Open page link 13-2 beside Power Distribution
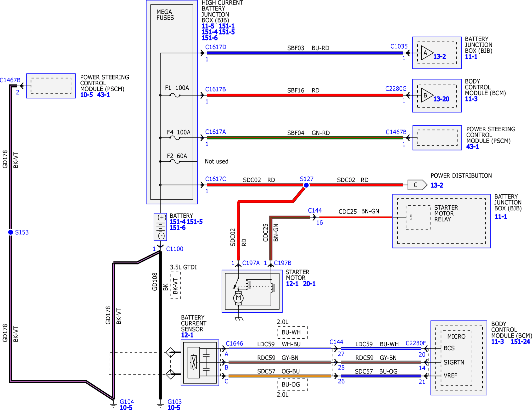Image resolution: width=532 pixels, height=410 pixels. point(437,185)
